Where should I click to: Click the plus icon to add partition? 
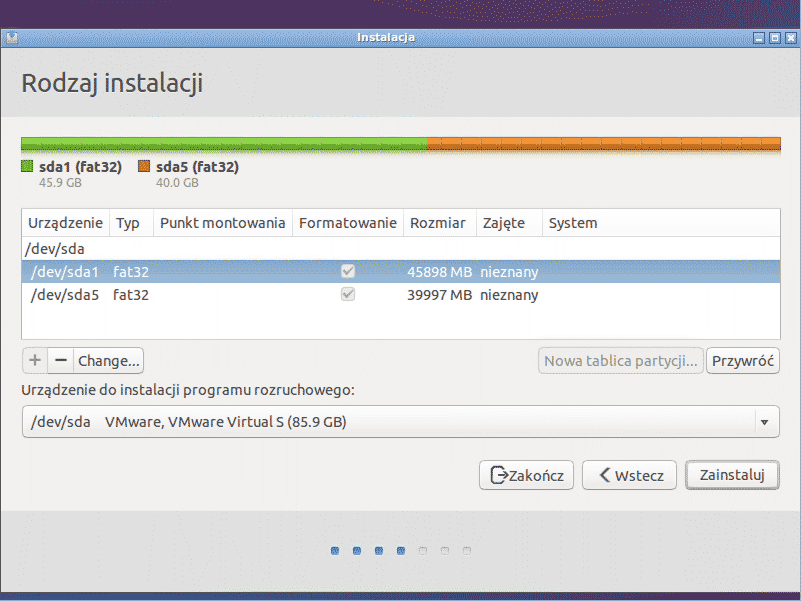click(35, 360)
